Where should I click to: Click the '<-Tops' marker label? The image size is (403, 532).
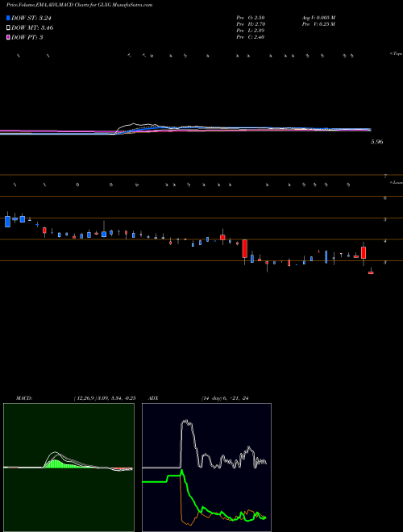tap(397, 54)
